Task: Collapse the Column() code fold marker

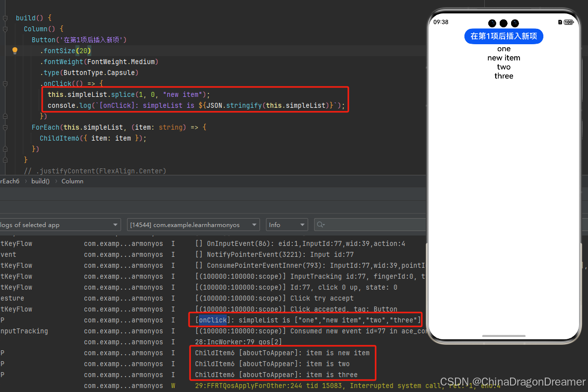Action: [5, 29]
